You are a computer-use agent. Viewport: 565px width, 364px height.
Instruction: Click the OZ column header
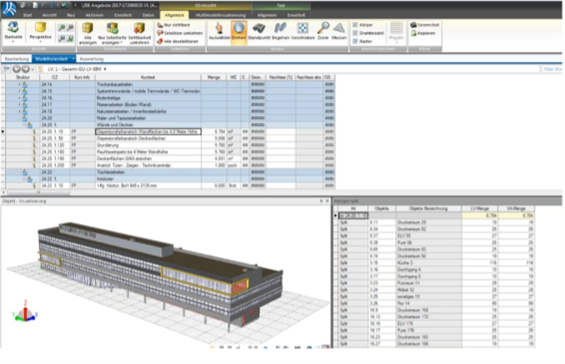pyautogui.click(x=54, y=77)
